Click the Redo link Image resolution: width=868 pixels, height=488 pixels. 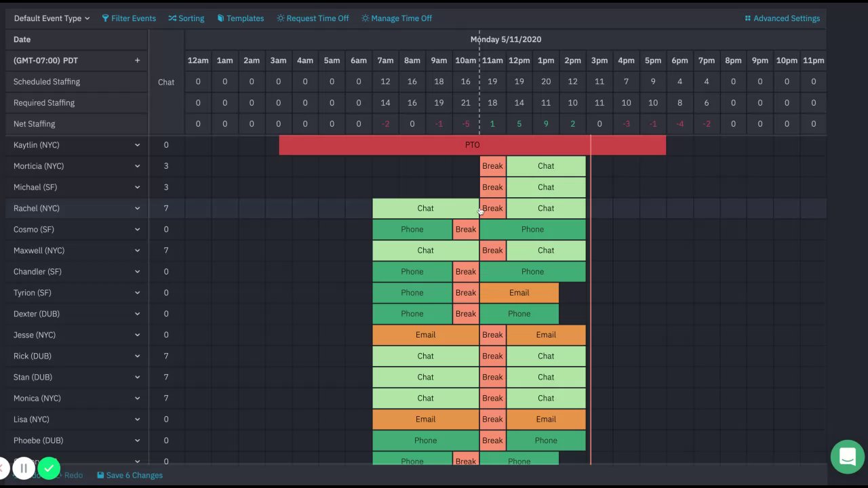point(73,475)
